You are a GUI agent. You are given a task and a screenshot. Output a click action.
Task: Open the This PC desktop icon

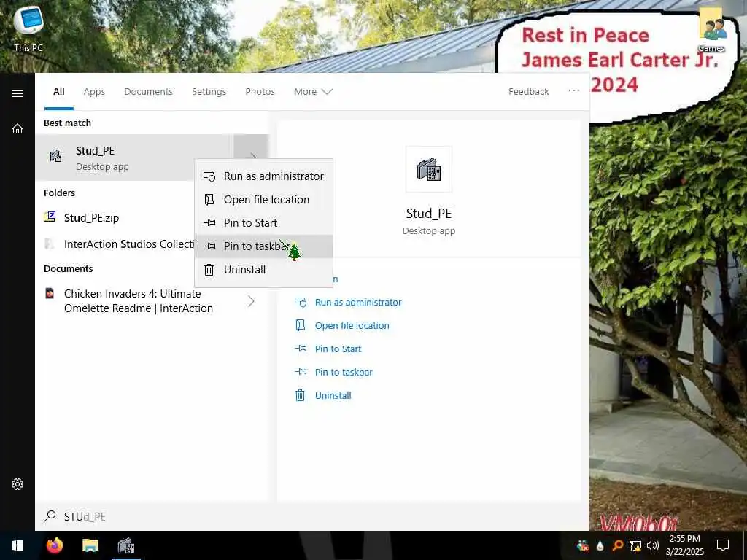28,28
